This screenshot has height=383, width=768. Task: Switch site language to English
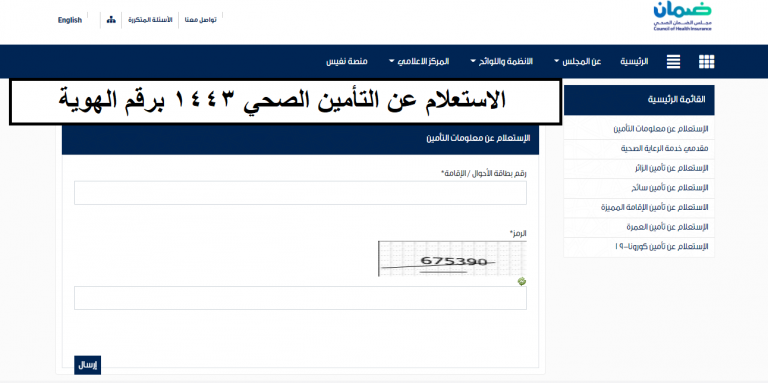[x=70, y=20]
